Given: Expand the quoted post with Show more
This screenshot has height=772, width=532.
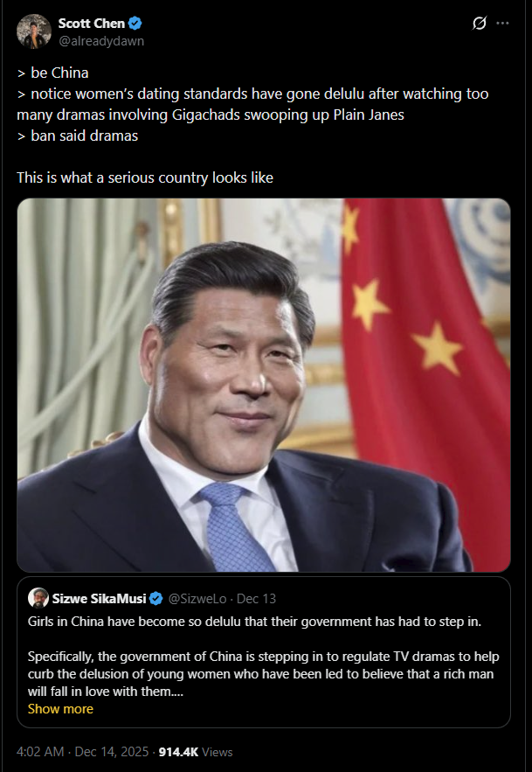Looking at the screenshot, I should click(x=60, y=709).
